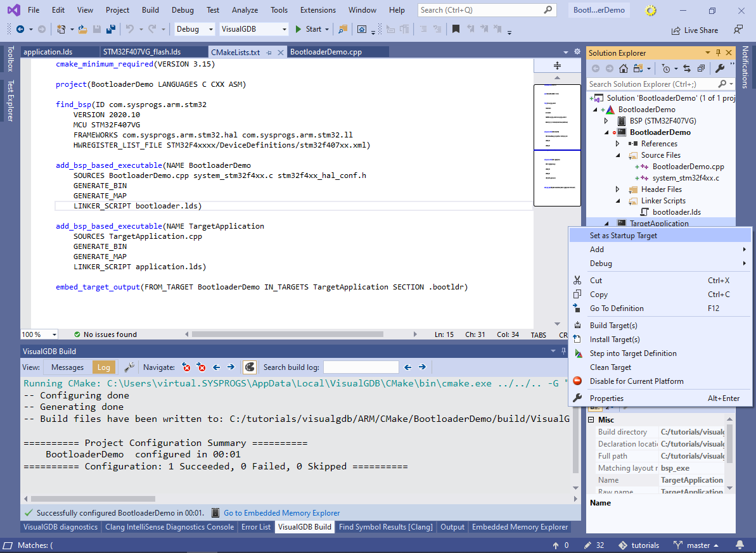Image resolution: width=756 pixels, height=553 pixels.
Task: Click the Find in Files icon
Action: tap(343, 29)
